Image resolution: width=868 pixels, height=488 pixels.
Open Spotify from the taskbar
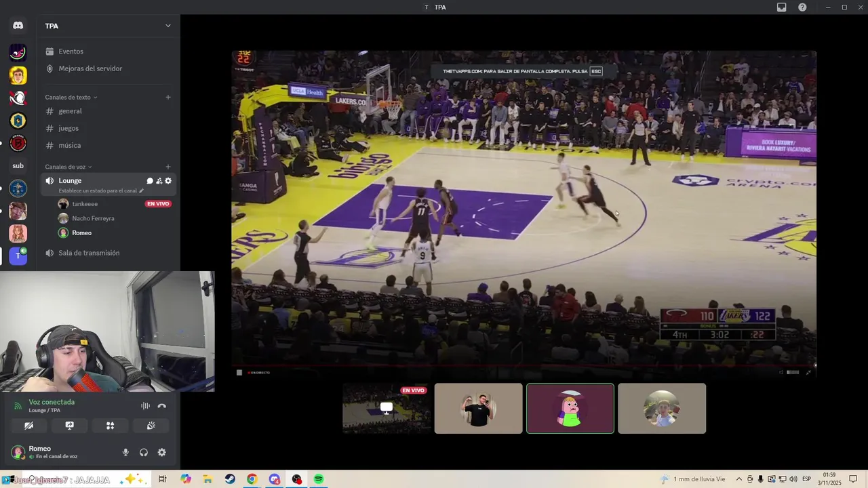pyautogui.click(x=319, y=479)
